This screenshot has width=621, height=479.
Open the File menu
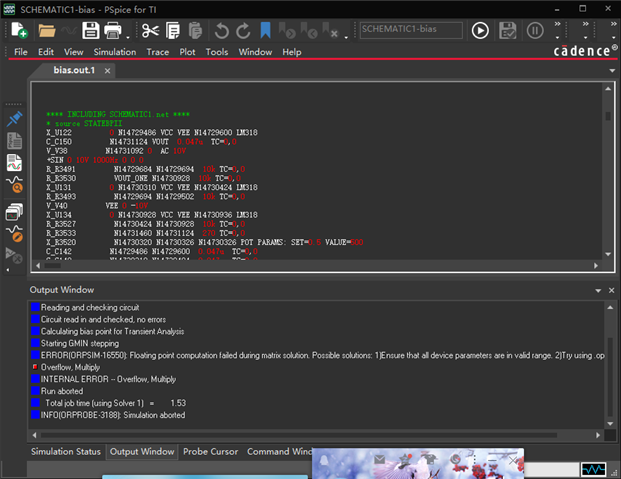click(x=21, y=52)
